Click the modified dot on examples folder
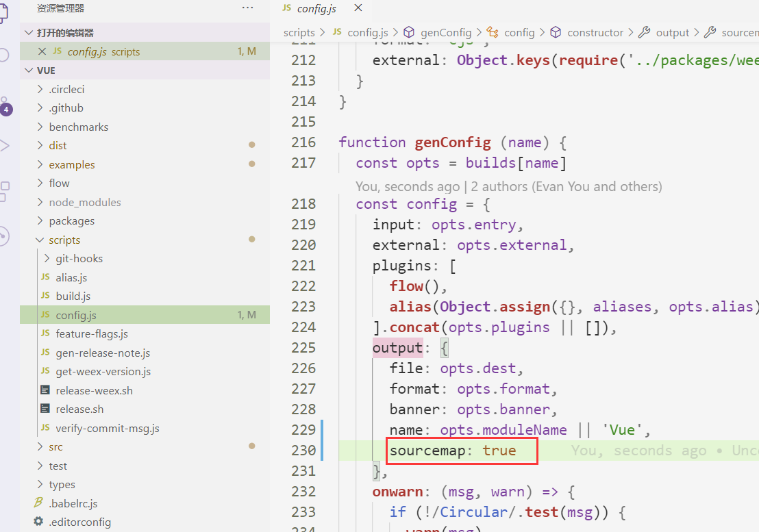This screenshot has width=759, height=532. tap(251, 164)
